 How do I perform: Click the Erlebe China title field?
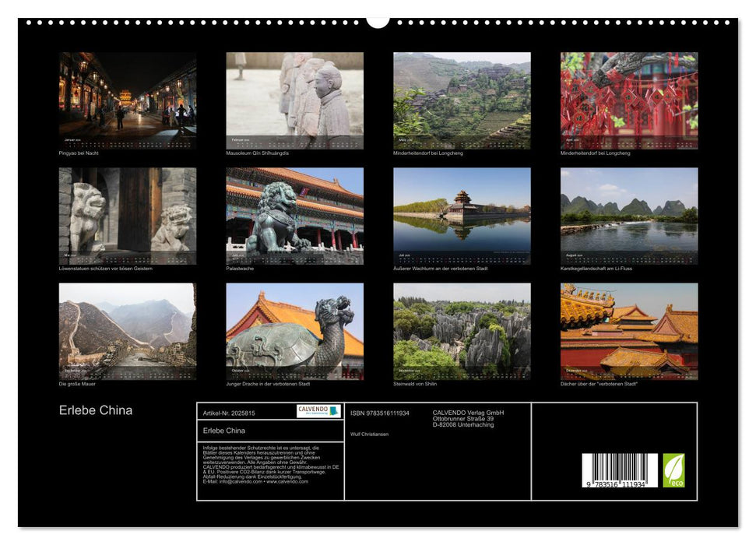[x=226, y=429]
